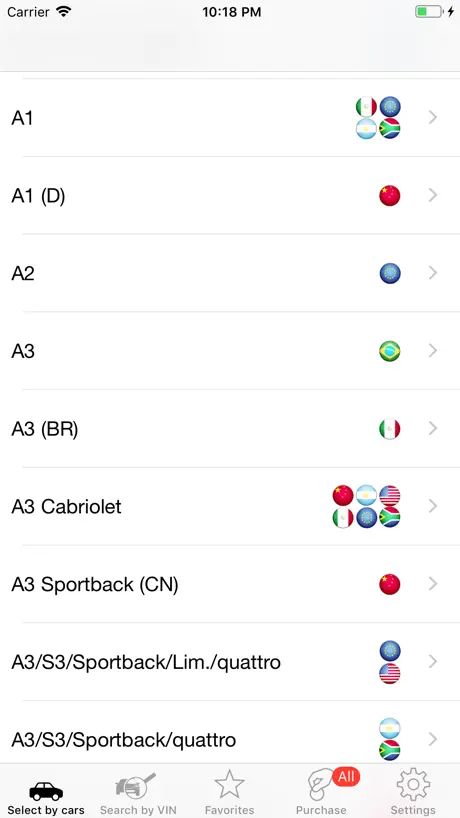Image resolution: width=460 pixels, height=818 pixels.
Task: Expand the A3 Sportback (CN) chevron
Action: [x=432, y=584]
